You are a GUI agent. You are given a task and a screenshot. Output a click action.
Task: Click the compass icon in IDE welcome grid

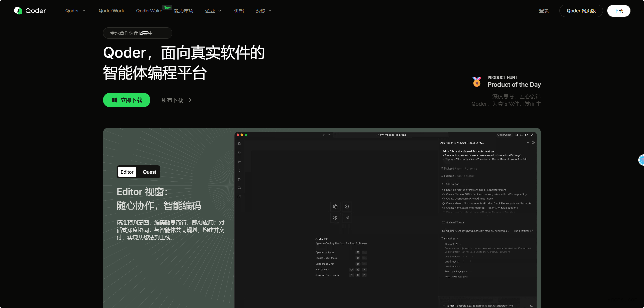pos(347,207)
